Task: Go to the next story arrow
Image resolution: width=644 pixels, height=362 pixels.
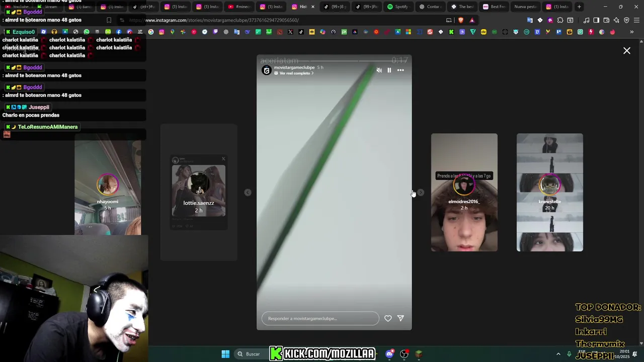Action: click(421, 193)
